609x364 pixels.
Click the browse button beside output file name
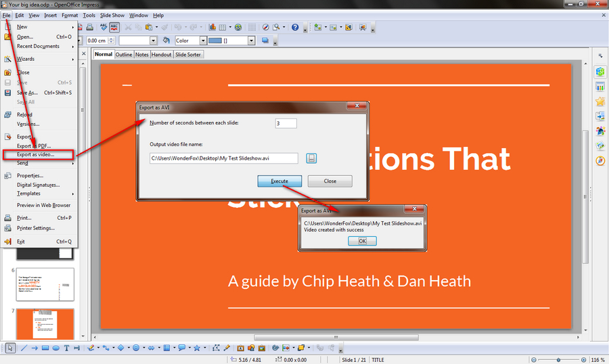click(x=311, y=158)
